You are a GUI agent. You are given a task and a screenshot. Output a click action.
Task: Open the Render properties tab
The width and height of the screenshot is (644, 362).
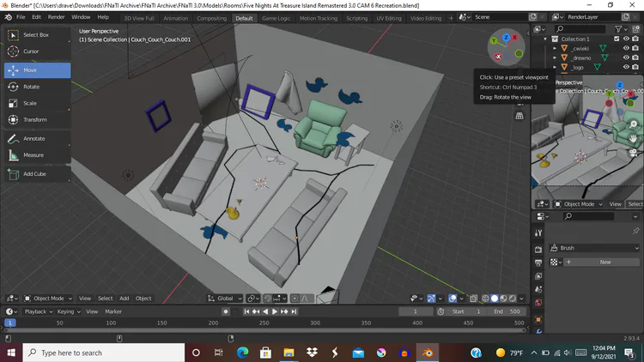[x=538, y=249]
